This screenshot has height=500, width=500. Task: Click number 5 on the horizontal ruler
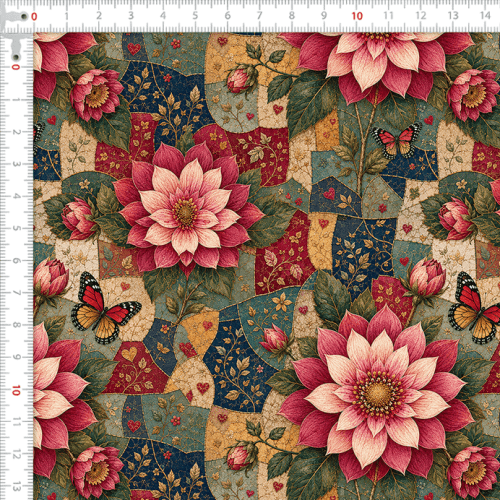point(195,16)
